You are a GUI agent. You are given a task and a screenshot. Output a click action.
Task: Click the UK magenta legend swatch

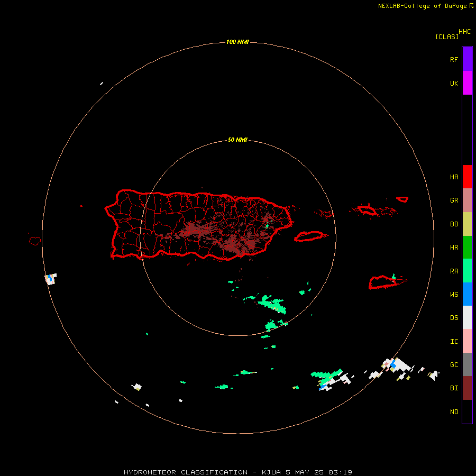tap(467, 83)
